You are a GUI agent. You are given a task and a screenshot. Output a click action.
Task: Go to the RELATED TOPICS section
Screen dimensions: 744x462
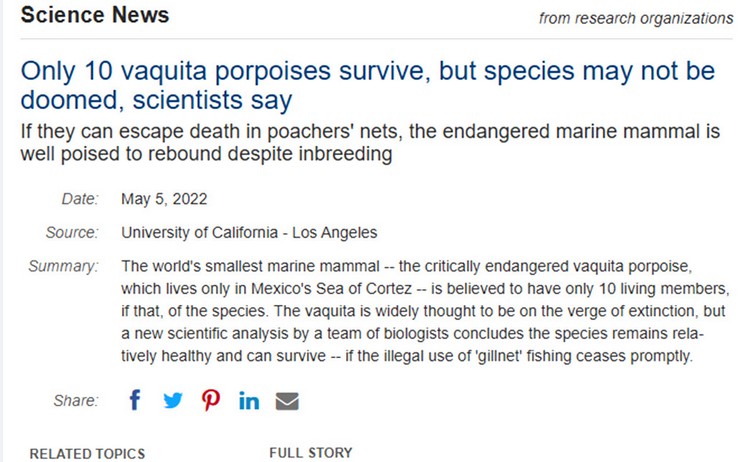(x=87, y=454)
